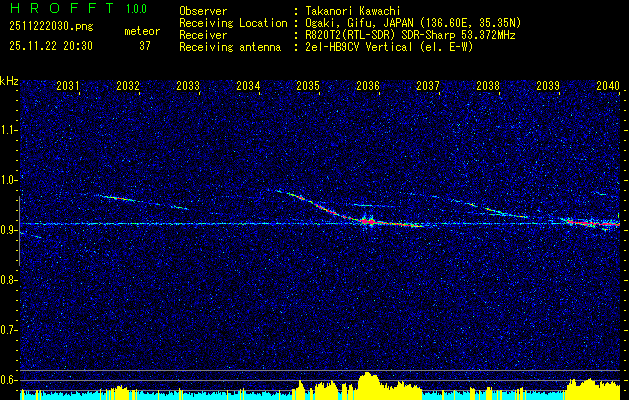Click the 2031 time marker
Viewport: 629px width, 400px height.
[67, 85]
